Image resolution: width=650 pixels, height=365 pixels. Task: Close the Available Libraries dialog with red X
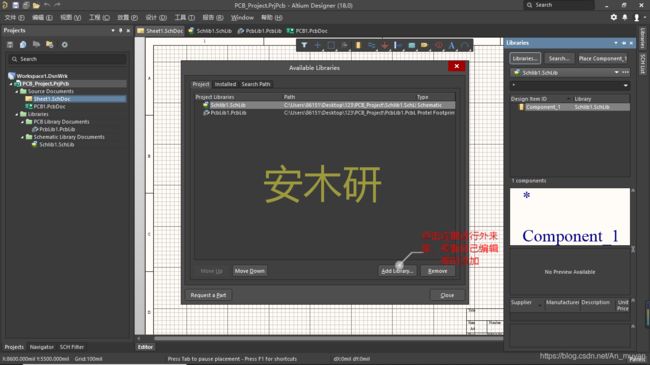[x=456, y=66]
